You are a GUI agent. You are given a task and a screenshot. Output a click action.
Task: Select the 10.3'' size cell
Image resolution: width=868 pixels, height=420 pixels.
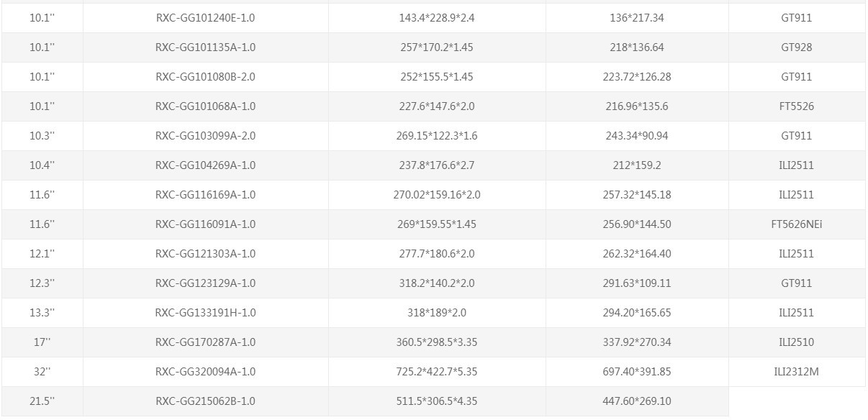click(x=42, y=136)
